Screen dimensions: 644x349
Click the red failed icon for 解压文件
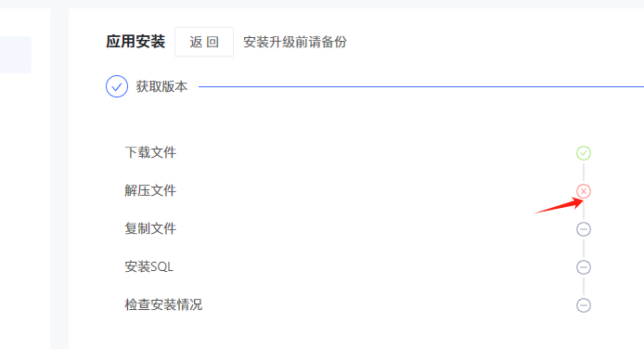point(583,191)
